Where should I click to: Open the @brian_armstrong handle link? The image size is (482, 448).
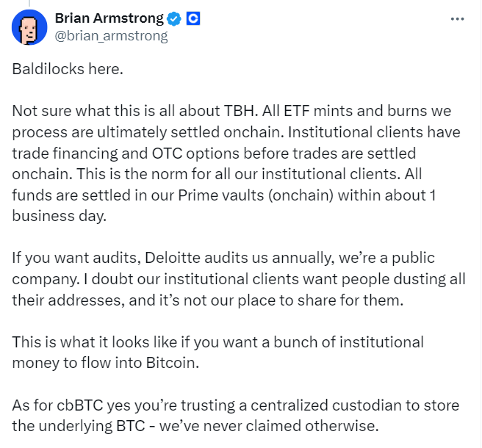tap(111, 35)
